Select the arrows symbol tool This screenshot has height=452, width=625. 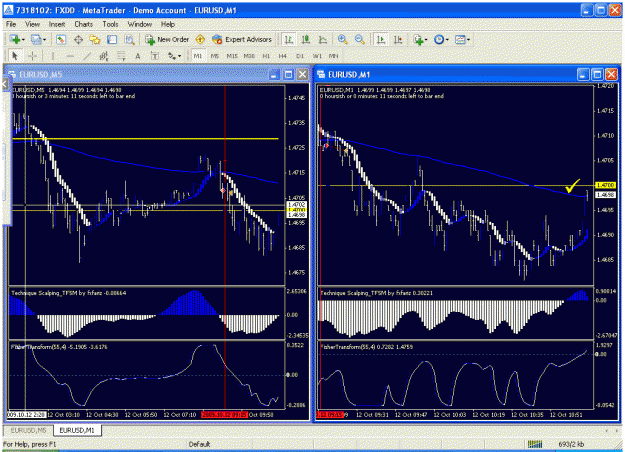point(172,56)
